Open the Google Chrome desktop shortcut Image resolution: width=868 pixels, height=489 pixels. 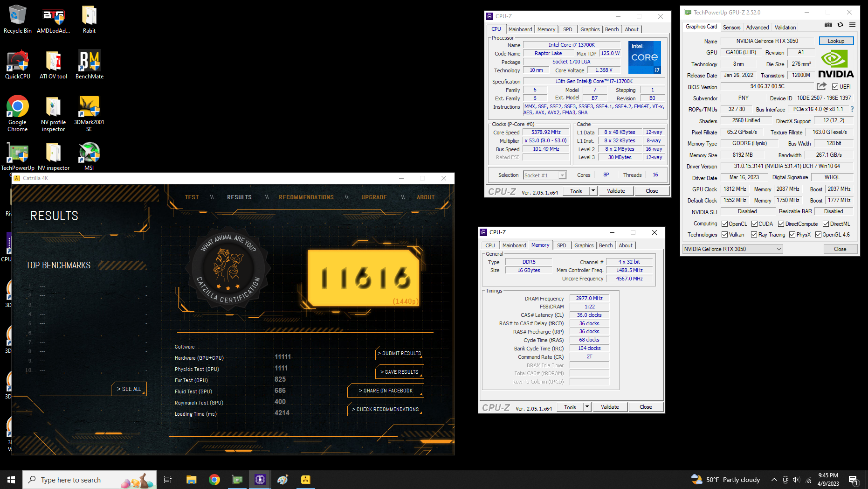pos(18,114)
